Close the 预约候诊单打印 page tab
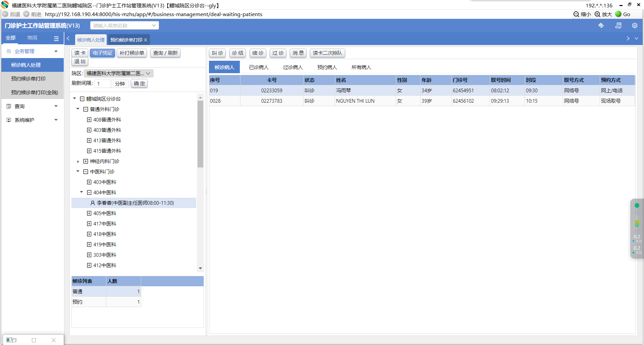 pos(146,40)
